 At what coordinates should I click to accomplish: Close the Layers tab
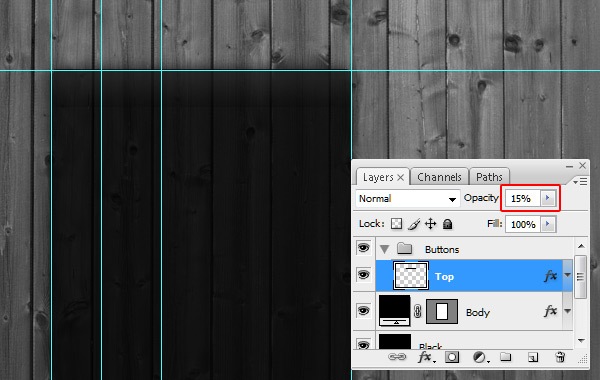401,178
